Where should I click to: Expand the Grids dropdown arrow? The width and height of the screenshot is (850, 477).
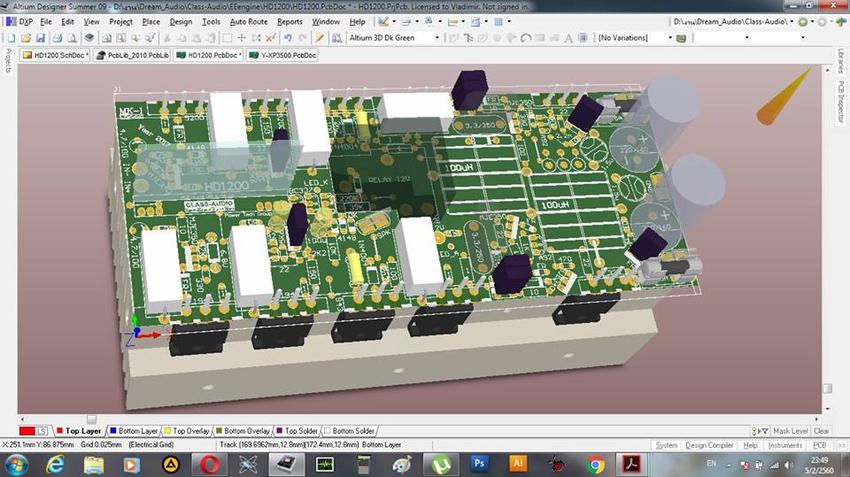[509, 22]
